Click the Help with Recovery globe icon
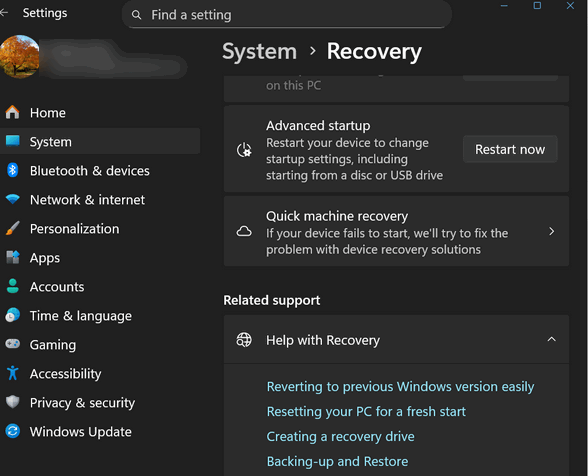 [244, 340]
